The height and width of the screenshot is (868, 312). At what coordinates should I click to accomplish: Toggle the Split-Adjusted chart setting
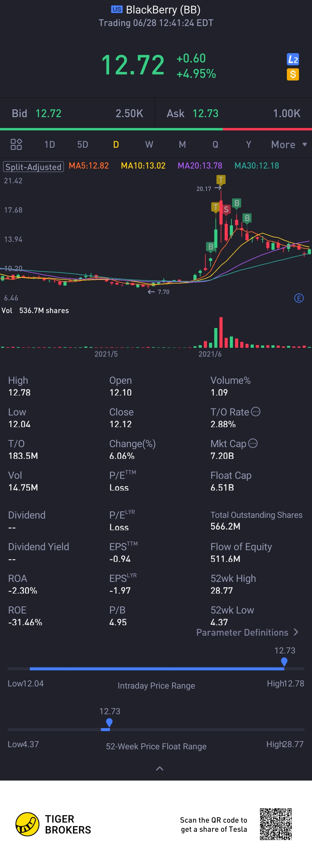[x=33, y=167]
